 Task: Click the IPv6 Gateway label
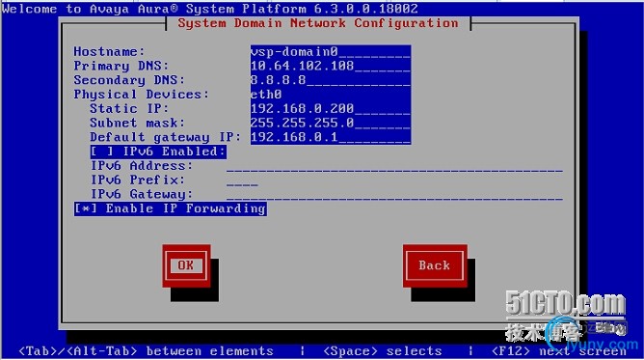[x=142, y=194]
